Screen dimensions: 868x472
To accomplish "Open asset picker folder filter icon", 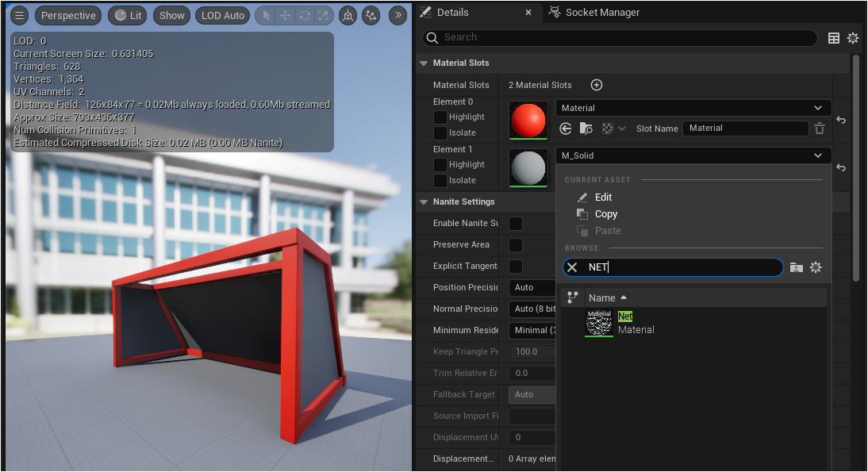I will pos(796,267).
